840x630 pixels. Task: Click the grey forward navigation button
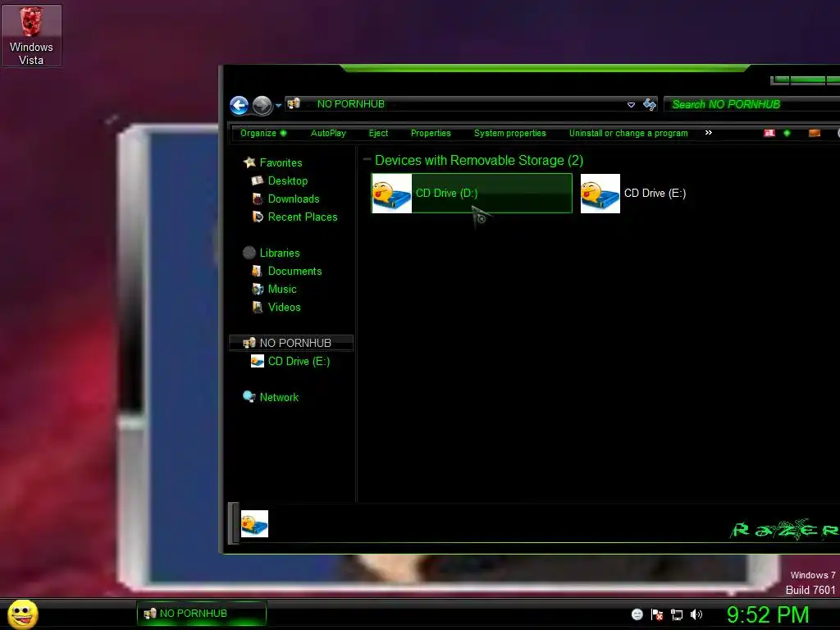(262, 105)
